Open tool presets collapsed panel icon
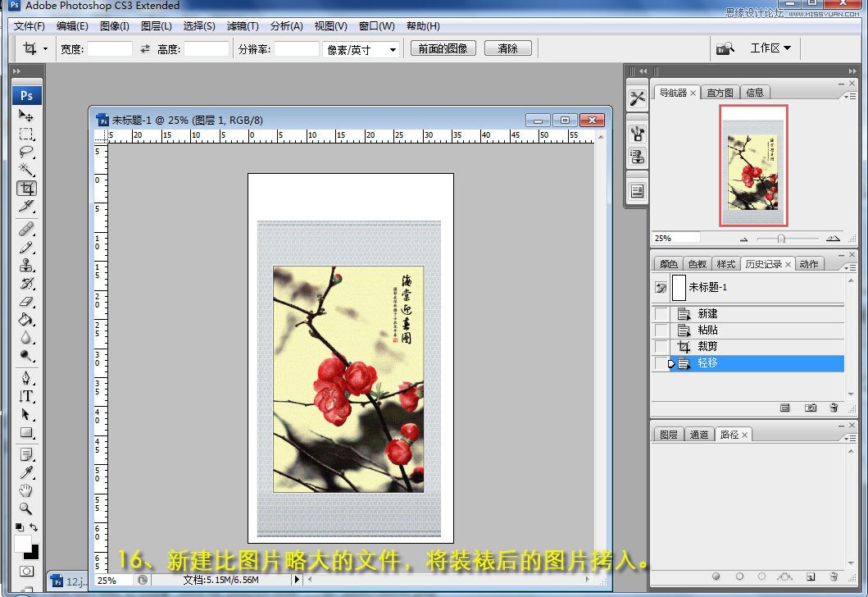 pos(637,98)
